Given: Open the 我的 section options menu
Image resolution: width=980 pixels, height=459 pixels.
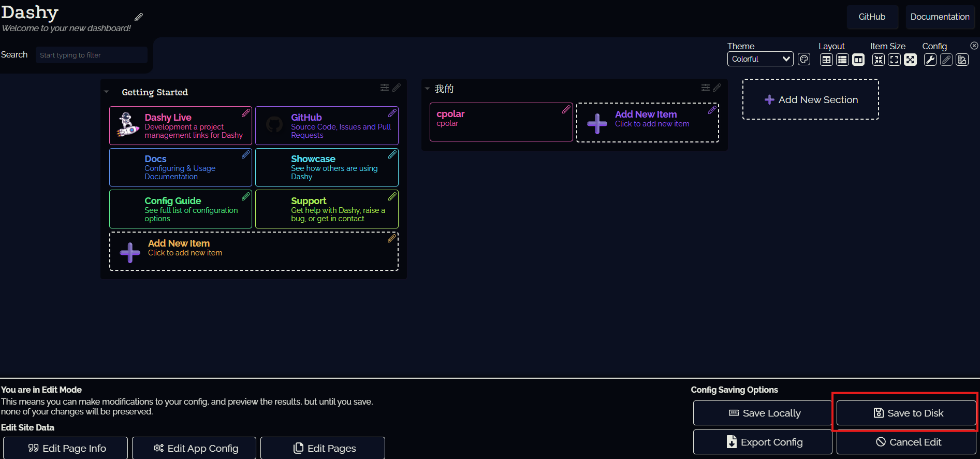Looking at the screenshot, I should click(x=706, y=88).
